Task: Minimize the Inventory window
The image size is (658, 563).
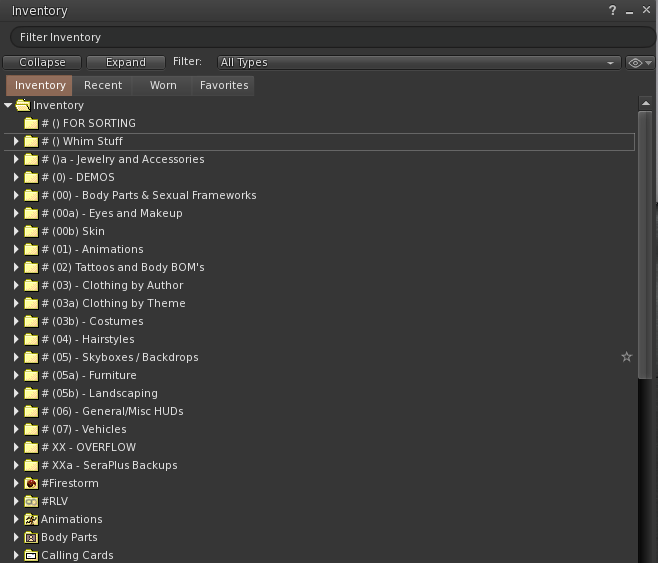Action: [x=629, y=11]
